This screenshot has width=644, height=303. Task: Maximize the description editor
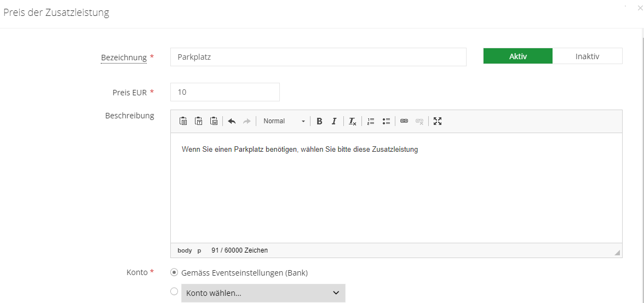pyautogui.click(x=438, y=121)
